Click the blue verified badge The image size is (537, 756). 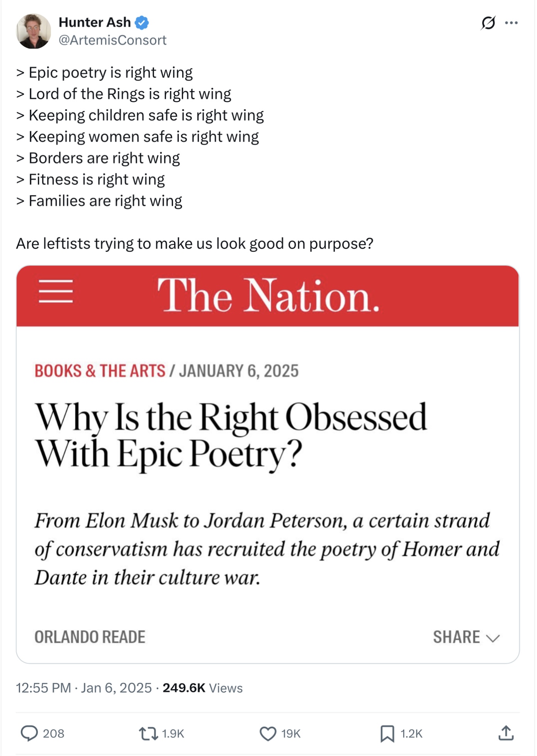pyautogui.click(x=142, y=23)
